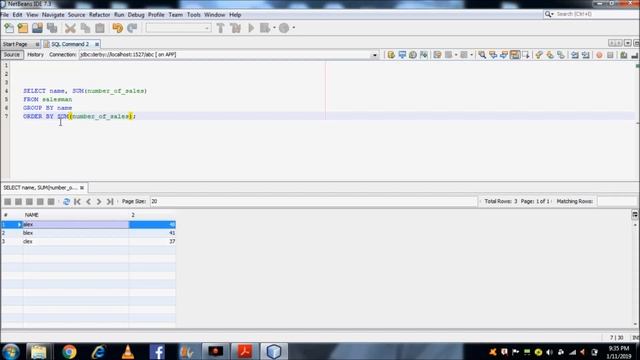Click the Paste clipboard icon
The image size is (640, 360).
100,28
